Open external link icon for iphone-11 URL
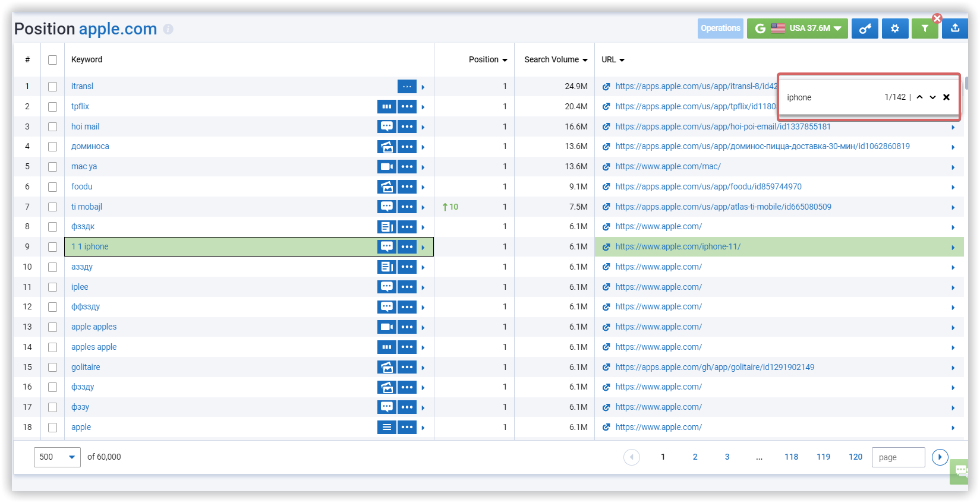The height and width of the screenshot is (503, 980). pyautogui.click(x=606, y=247)
